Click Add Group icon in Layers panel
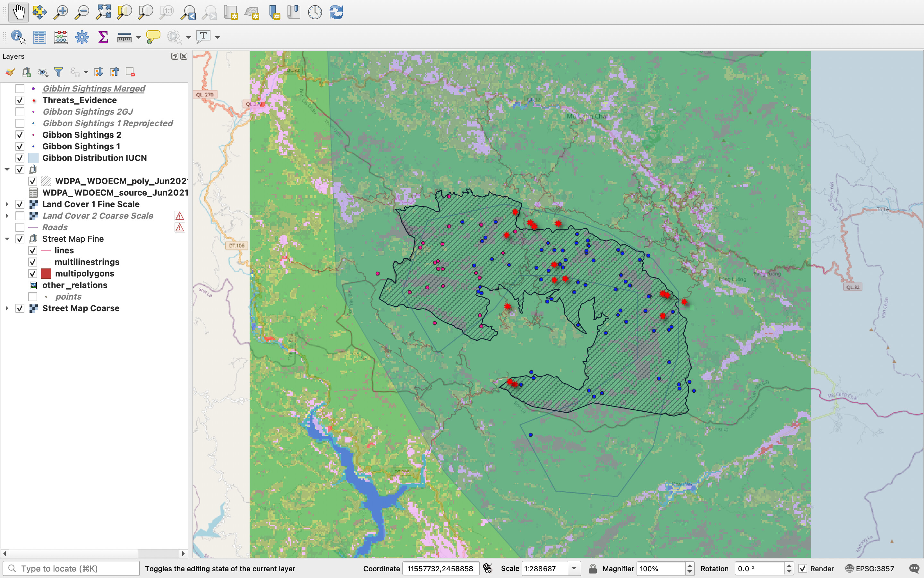This screenshot has height=578, width=924. pos(26,72)
